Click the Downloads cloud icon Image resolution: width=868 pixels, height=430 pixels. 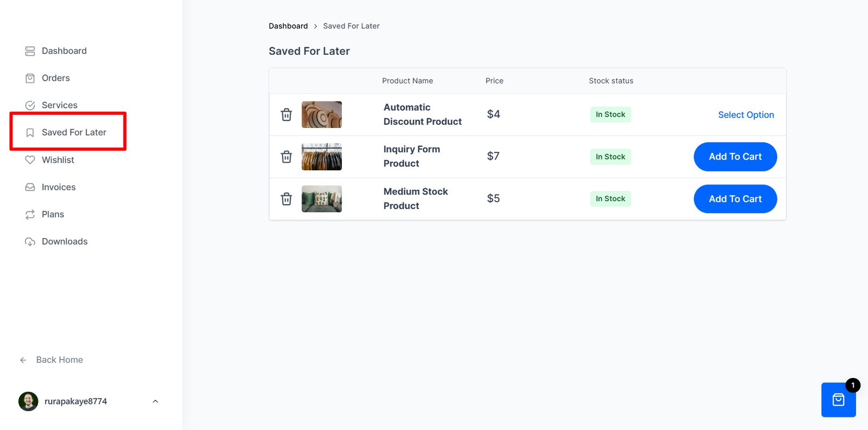point(30,242)
